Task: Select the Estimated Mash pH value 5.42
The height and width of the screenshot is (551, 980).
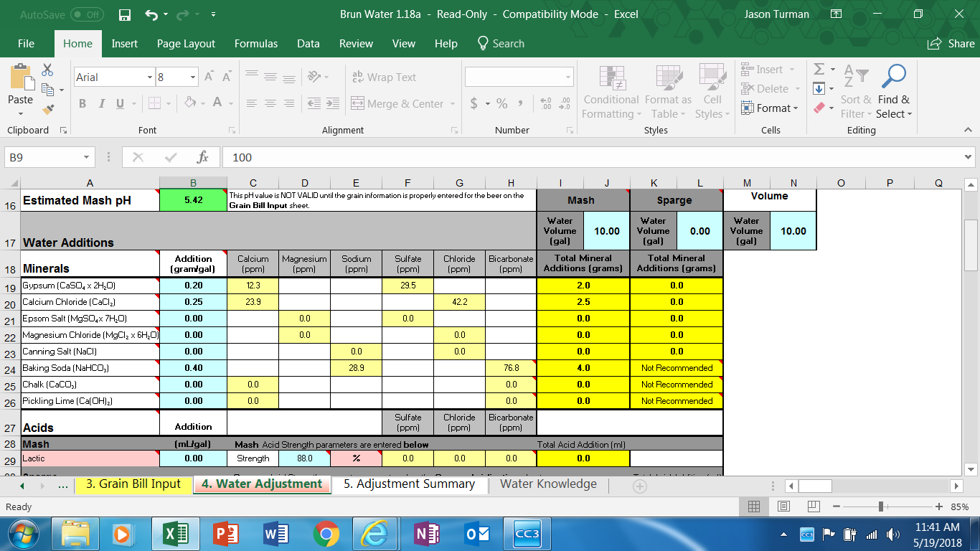Action: coord(193,200)
